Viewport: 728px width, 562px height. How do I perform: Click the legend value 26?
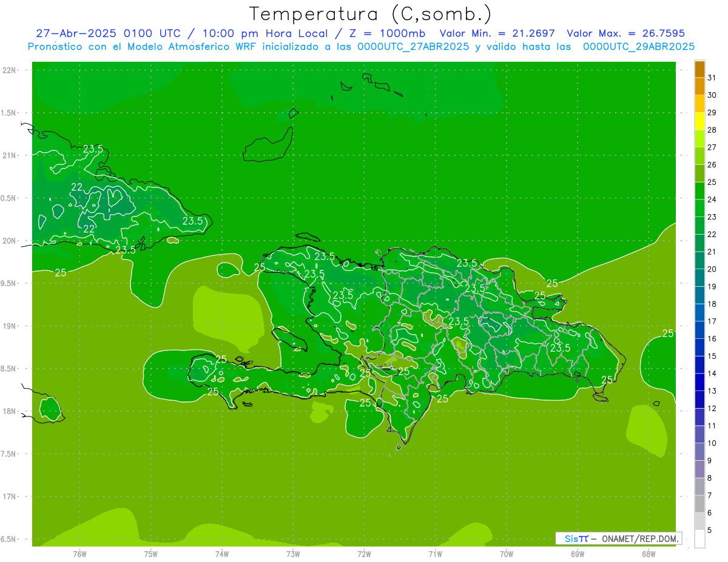click(712, 165)
